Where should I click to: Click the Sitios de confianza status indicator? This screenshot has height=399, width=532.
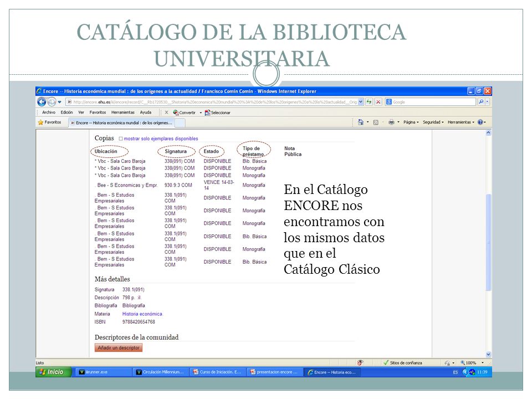click(x=403, y=362)
